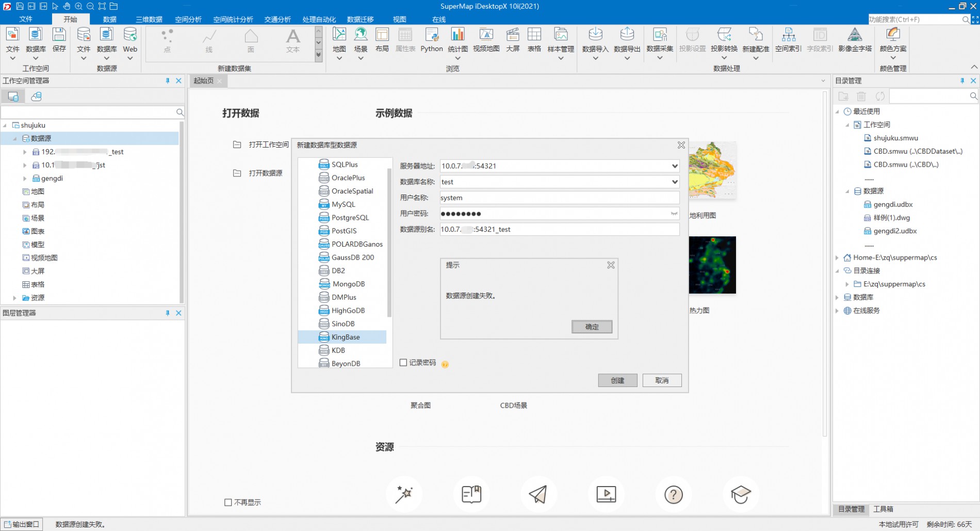The image size is (980, 531).
Task: Open the View (视图) ribbon tab
Action: (400, 19)
